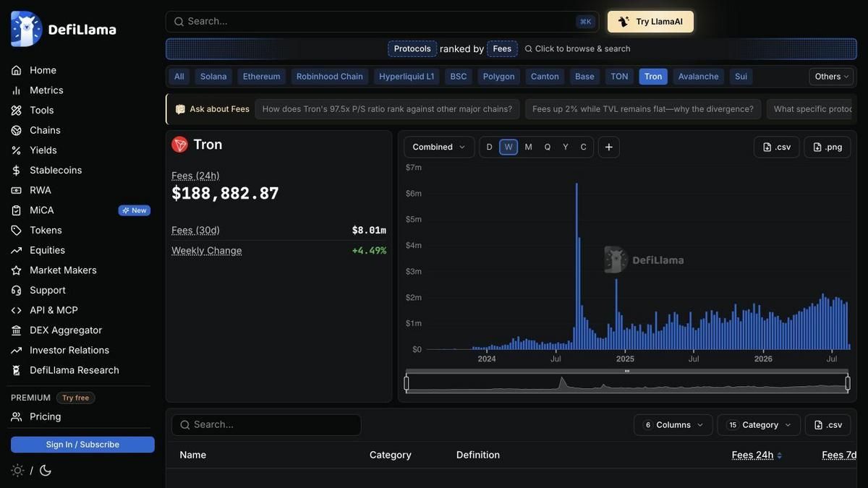Click the Try free premium badge
Screen dimensions: 868x488
coord(75,398)
